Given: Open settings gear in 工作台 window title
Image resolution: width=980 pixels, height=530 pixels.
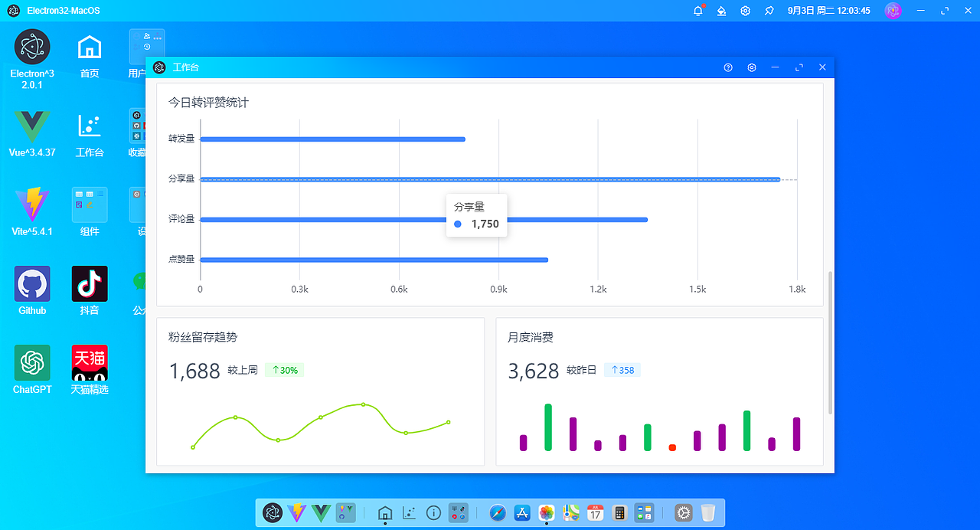Looking at the screenshot, I should [752, 67].
